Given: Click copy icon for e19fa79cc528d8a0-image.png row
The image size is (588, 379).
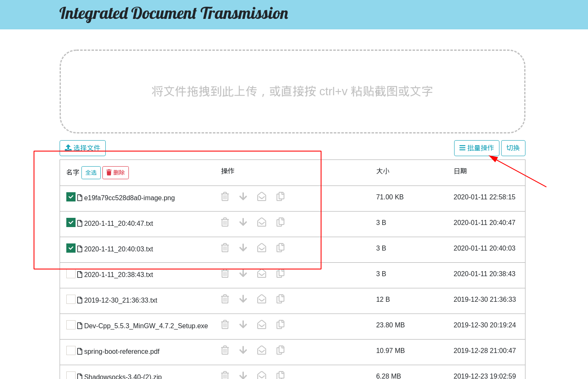Looking at the screenshot, I should click(280, 196).
